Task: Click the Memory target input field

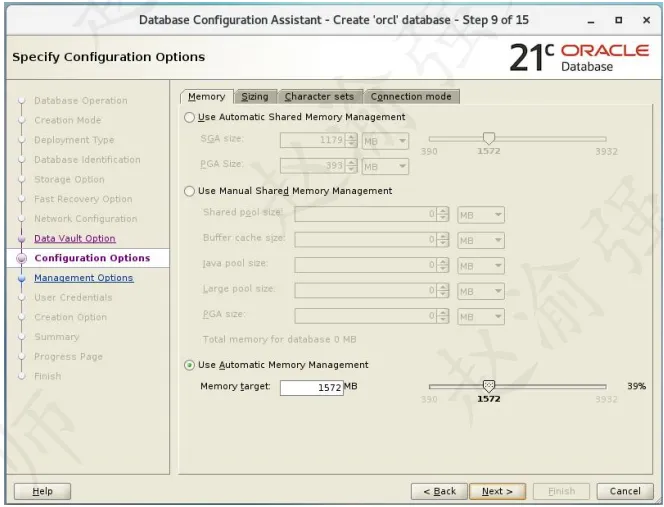Action: [x=312, y=387]
